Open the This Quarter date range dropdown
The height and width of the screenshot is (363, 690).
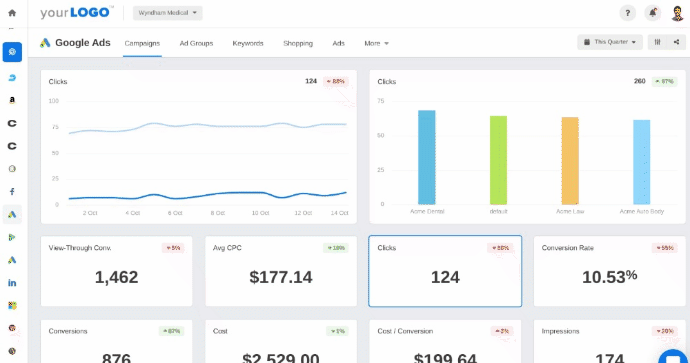click(610, 42)
